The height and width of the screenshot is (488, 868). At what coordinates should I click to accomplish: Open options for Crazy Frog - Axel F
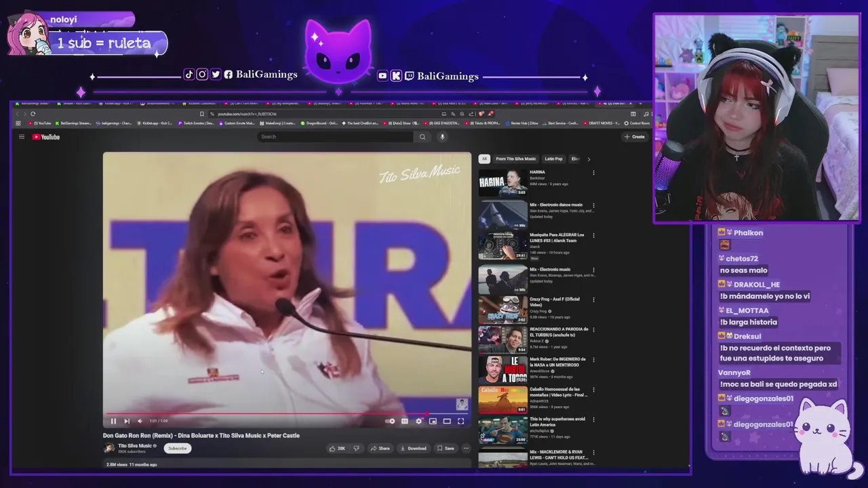(x=593, y=300)
